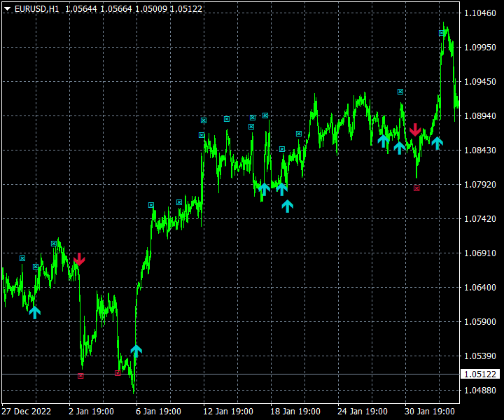Click the 1.05390 price scale label
The width and height of the screenshot is (504, 420).
[x=480, y=356]
